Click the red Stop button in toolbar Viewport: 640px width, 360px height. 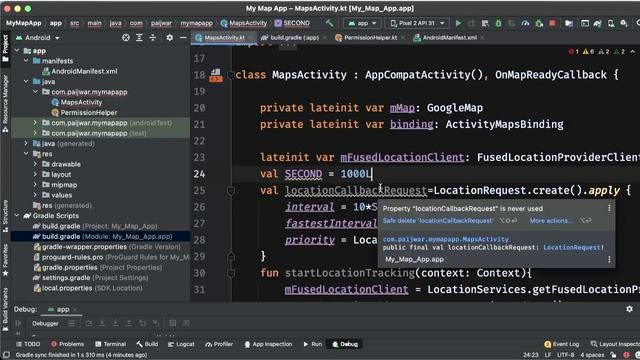[x=552, y=23]
